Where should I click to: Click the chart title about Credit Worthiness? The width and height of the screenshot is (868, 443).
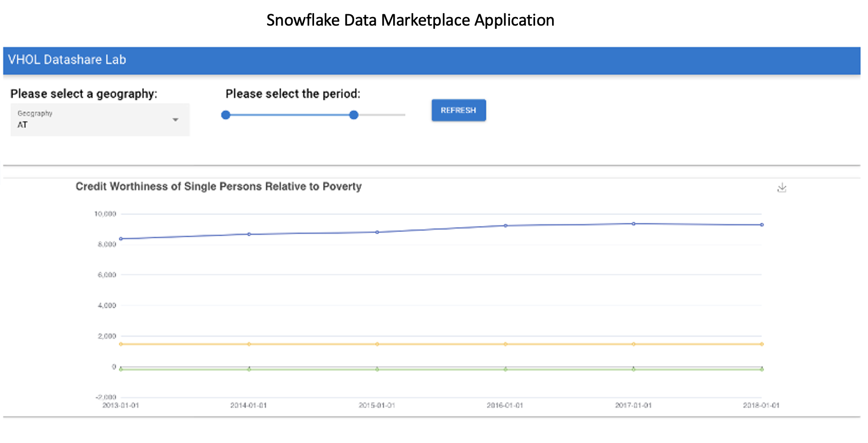click(x=219, y=186)
